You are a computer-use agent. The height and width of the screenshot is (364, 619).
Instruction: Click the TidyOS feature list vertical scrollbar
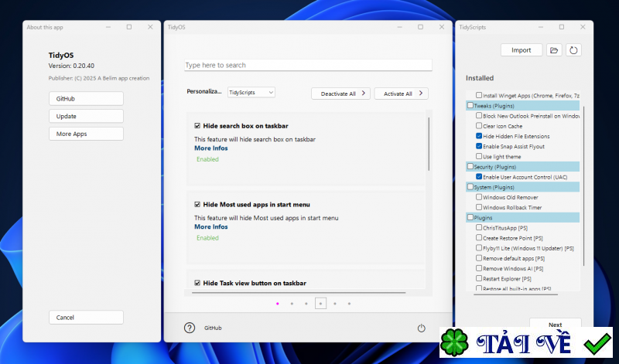tap(429, 144)
